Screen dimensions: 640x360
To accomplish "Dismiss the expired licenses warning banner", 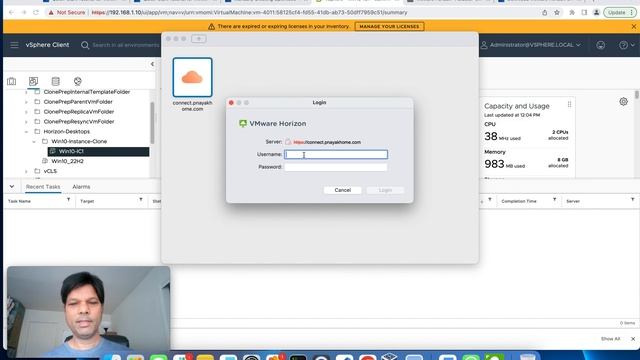I will (633, 27).
